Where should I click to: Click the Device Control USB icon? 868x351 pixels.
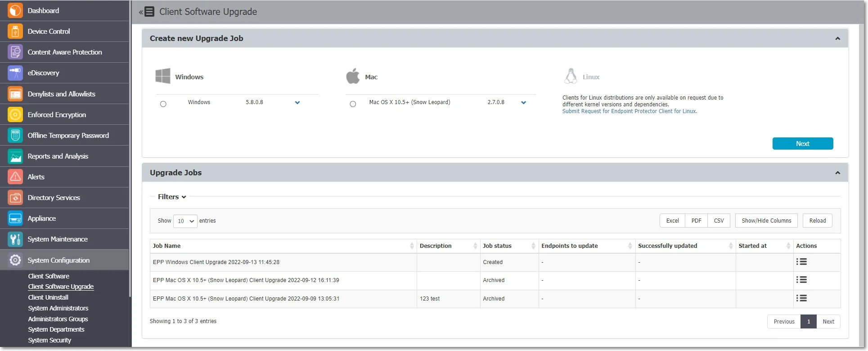pyautogui.click(x=15, y=31)
